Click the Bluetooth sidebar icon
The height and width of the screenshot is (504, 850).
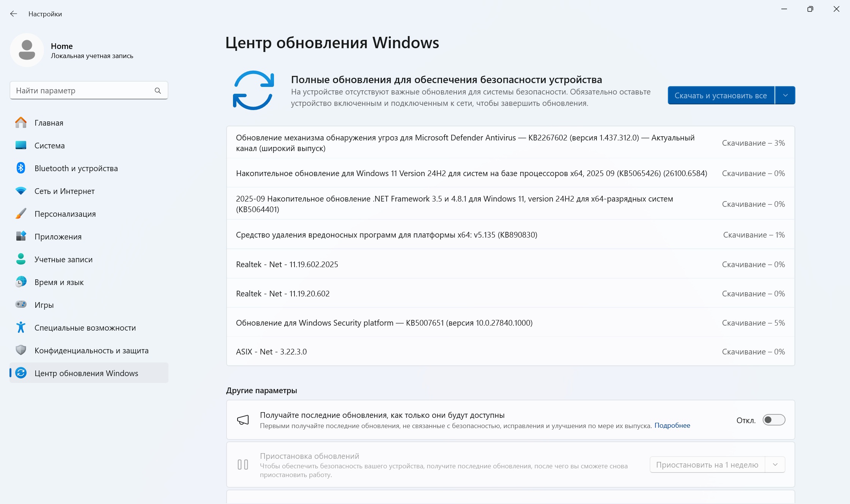(21, 168)
